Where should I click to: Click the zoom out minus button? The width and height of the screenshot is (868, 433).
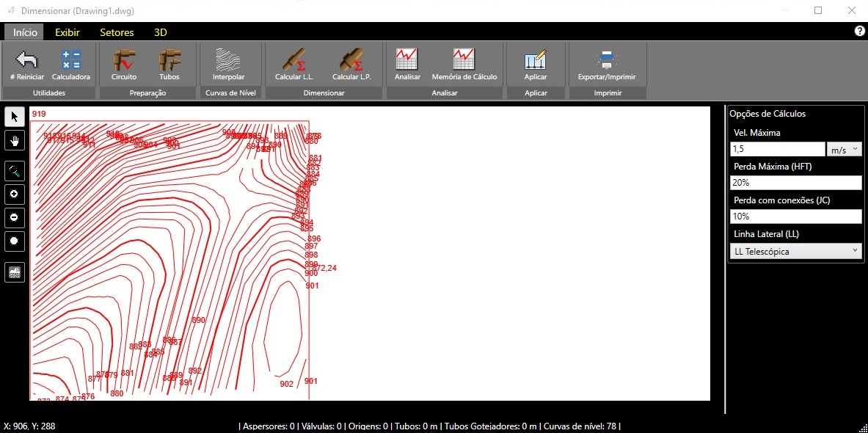(15, 218)
